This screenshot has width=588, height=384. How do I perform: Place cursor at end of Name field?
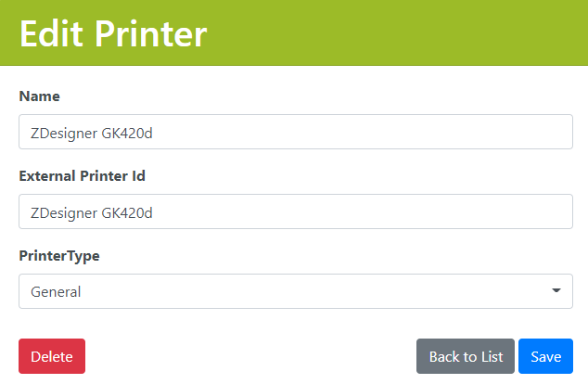(371, 132)
